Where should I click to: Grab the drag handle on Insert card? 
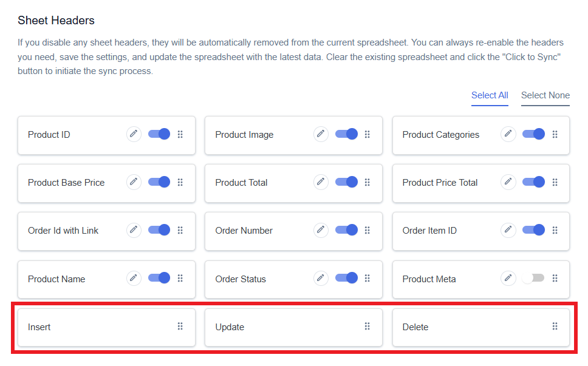180,327
